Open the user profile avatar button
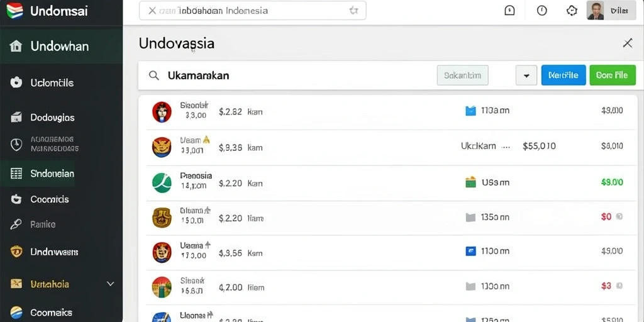This screenshot has width=644, height=322. click(611, 11)
